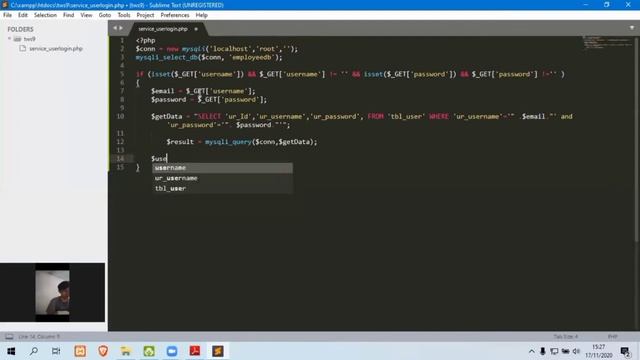The image size is (640, 360).
Task: Click the microphone tray icon
Action: pos(542,351)
